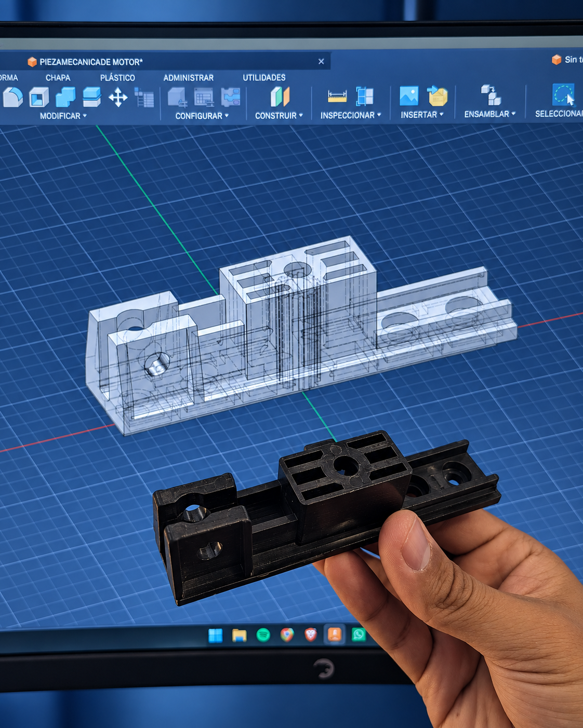Click the Insert image/canvas icon

409,96
